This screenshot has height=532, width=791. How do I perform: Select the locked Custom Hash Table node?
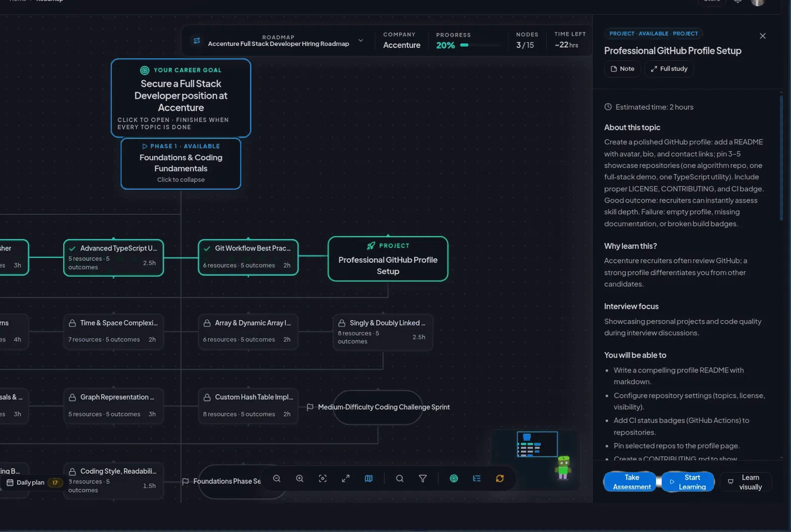(248, 406)
